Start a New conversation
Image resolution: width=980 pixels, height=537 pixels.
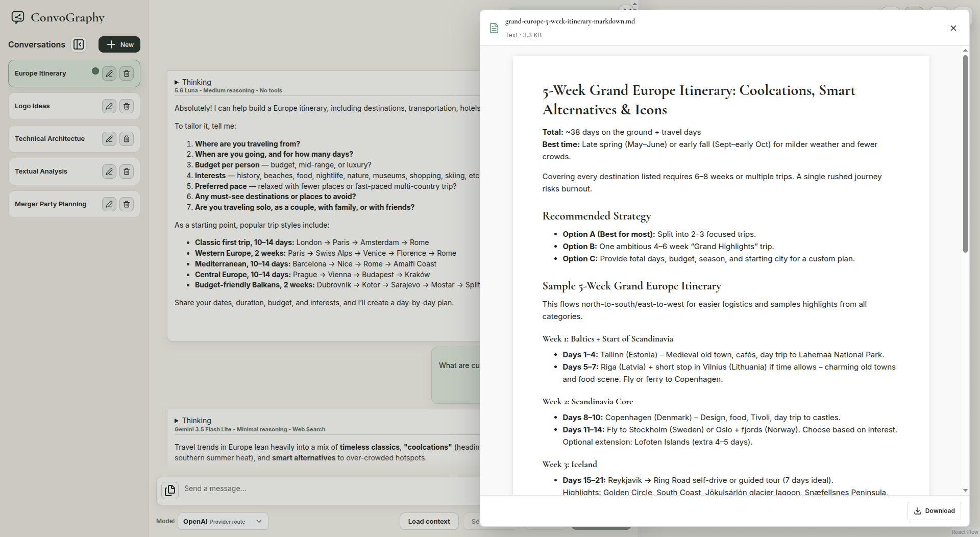pos(119,44)
